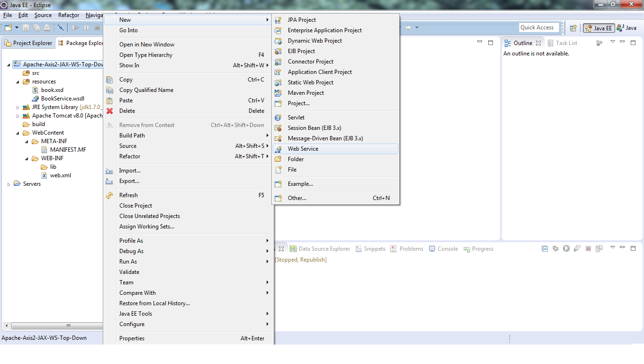This screenshot has width=644, height=364.
Task: Open the Refactor menu in menu bar
Action: 69,15
